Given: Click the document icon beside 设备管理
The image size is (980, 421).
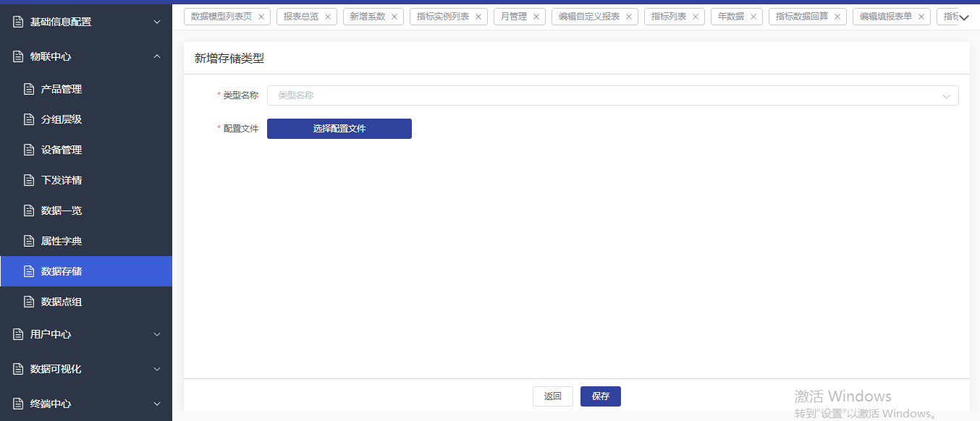Looking at the screenshot, I should pyautogui.click(x=29, y=150).
